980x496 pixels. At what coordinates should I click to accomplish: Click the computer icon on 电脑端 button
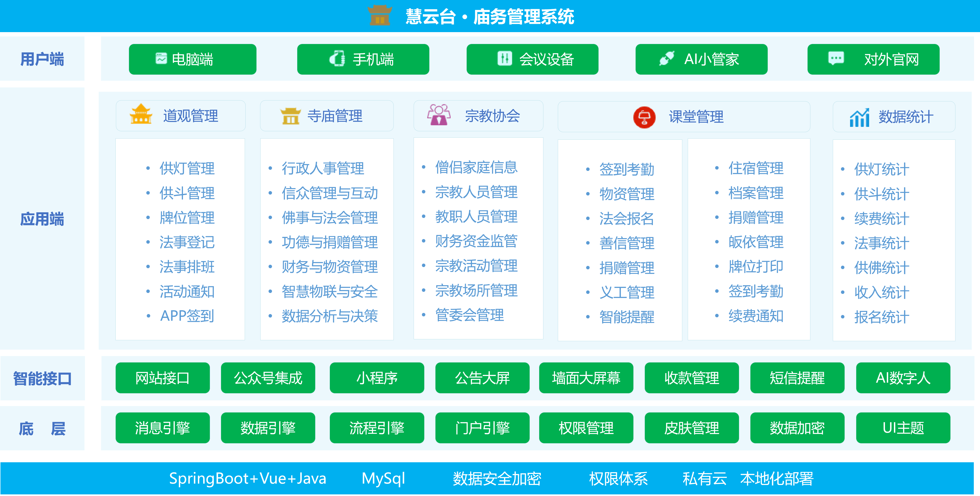click(x=161, y=59)
